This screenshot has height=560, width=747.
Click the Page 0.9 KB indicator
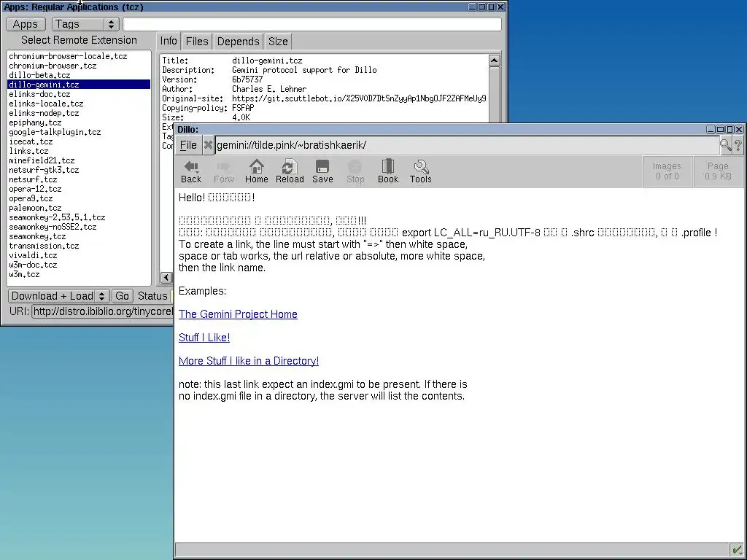click(718, 171)
